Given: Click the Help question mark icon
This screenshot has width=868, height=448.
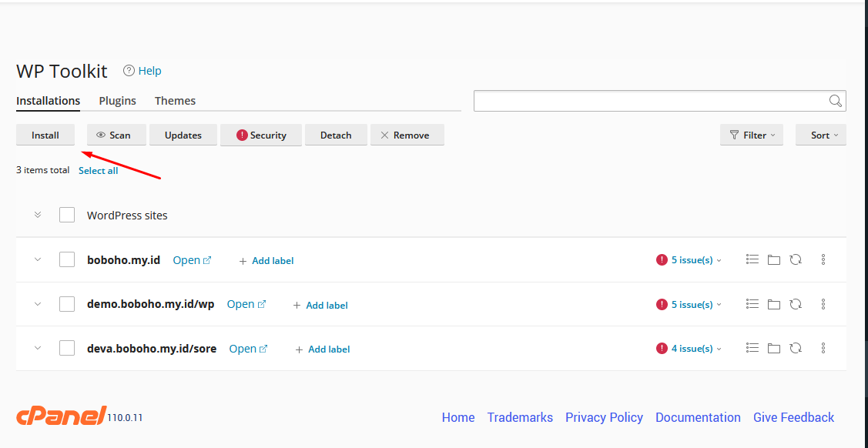Looking at the screenshot, I should click(129, 71).
